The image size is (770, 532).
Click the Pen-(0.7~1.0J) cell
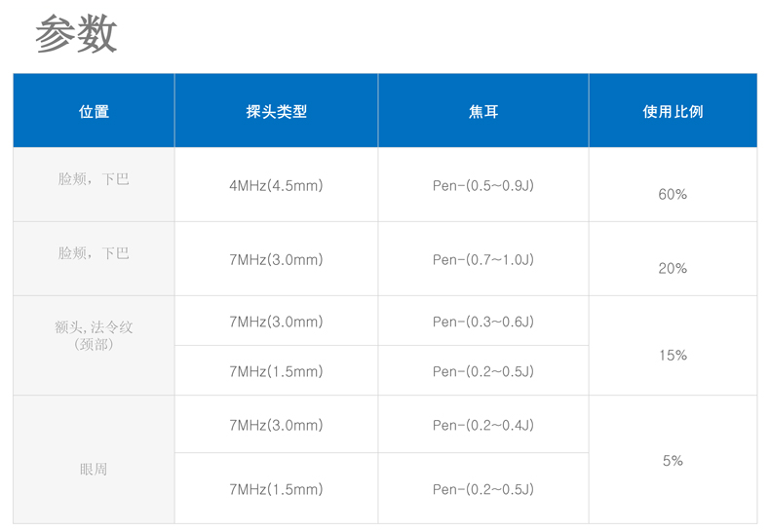(483, 259)
